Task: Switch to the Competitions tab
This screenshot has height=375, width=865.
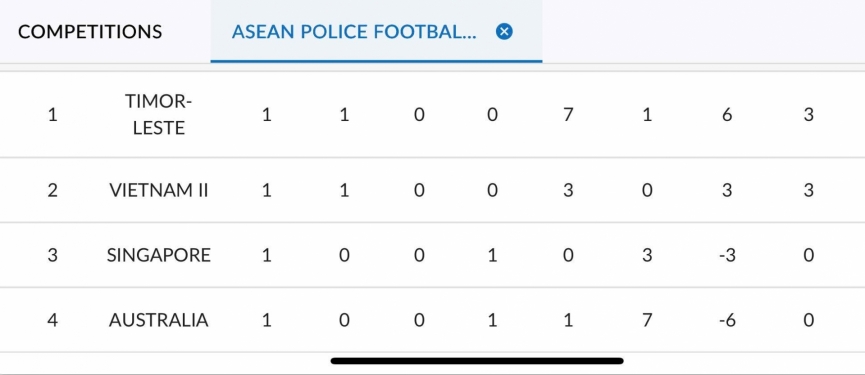Action: (x=90, y=31)
